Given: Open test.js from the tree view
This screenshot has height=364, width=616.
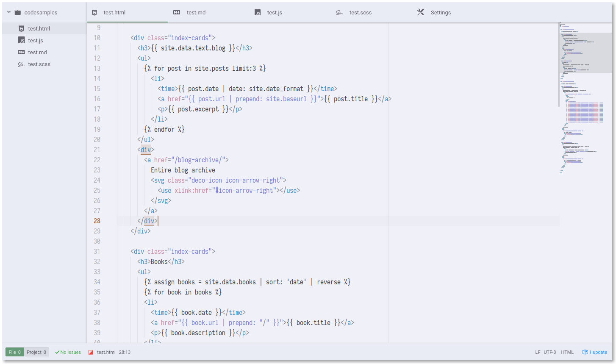Looking at the screenshot, I should click(44, 40).
